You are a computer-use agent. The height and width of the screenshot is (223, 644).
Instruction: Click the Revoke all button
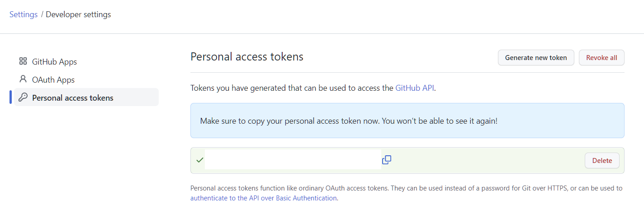601,58
